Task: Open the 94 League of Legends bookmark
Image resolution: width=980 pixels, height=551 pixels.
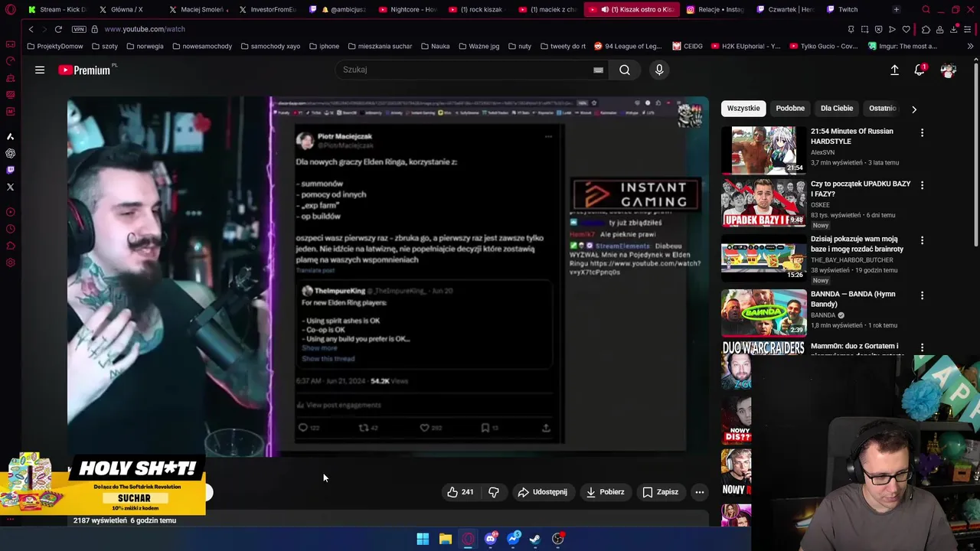Action: tap(628, 46)
